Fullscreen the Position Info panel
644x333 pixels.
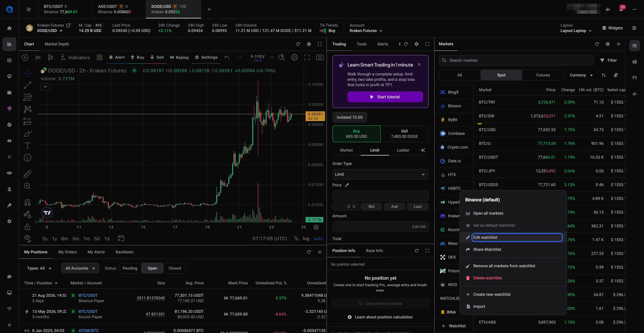pos(427,251)
